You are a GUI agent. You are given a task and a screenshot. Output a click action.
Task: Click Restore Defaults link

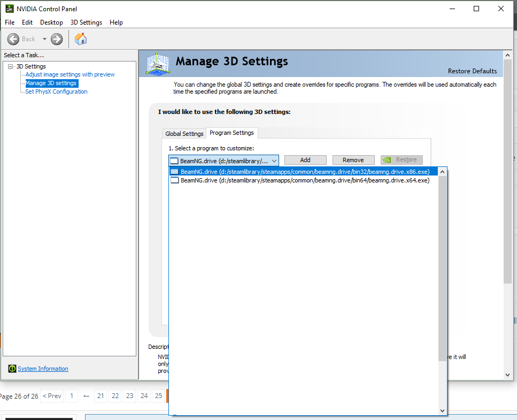(x=472, y=71)
